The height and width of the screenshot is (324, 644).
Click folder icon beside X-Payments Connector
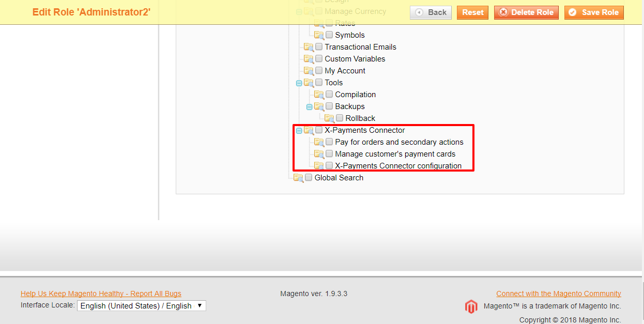[x=309, y=130]
